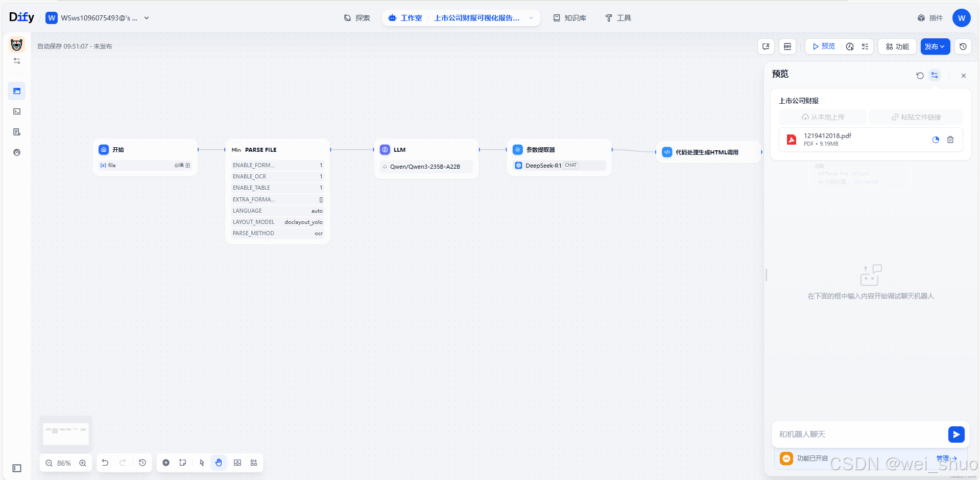The width and height of the screenshot is (980, 480).
Task: Click the 1219412018.pdf file name
Action: pos(827,135)
